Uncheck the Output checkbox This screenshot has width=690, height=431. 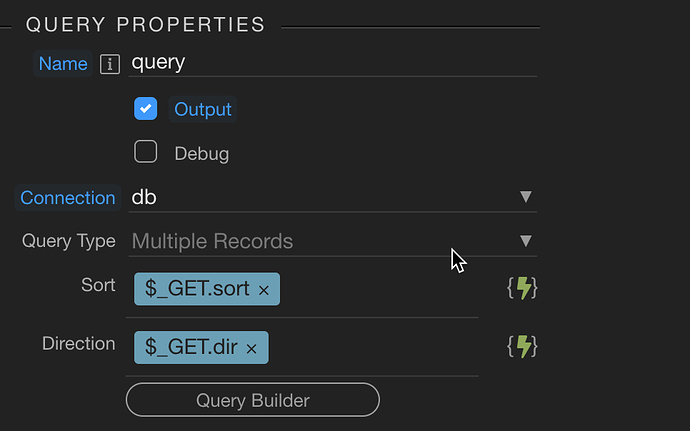146,108
